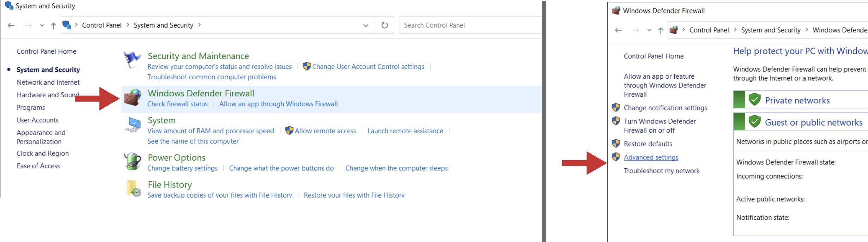Open the Windows Defender Firewall brick icon
The width and height of the screenshot is (868, 242).
pos(133,98)
